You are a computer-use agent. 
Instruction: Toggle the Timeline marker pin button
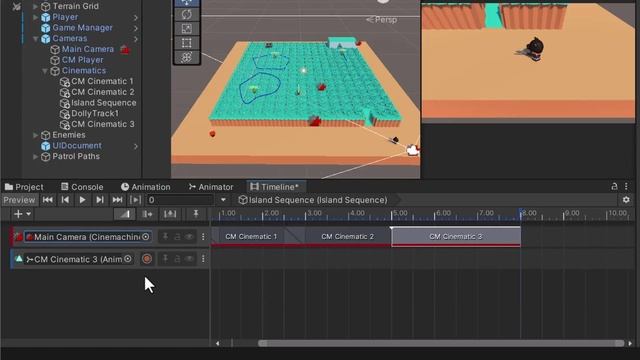pyautogui.click(x=196, y=213)
